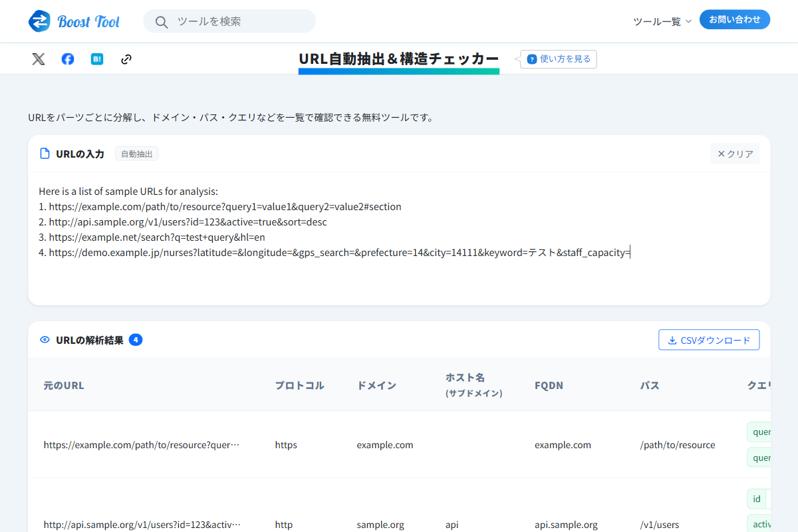Open 使い方を見る help button
This screenshot has height=532, width=798.
tap(559, 59)
